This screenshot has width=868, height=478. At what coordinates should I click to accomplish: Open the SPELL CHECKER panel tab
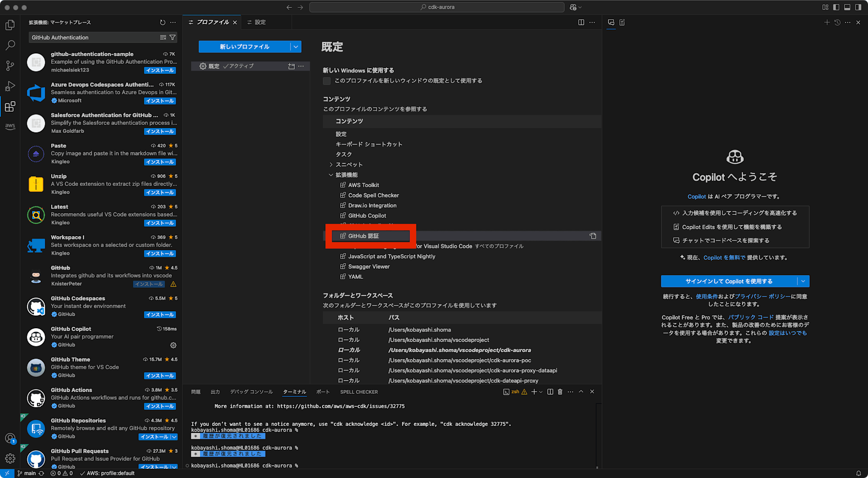tap(359, 392)
